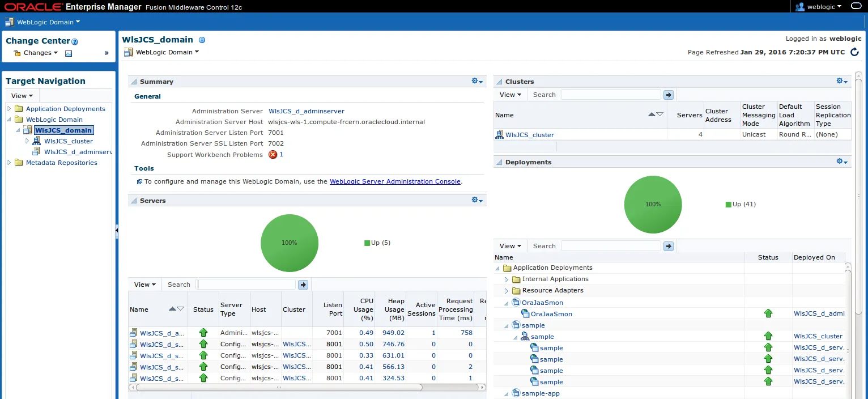This screenshot has width=868, height=399.
Task: Open the View menu in Servers table toolbar
Action: tap(145, 285)
